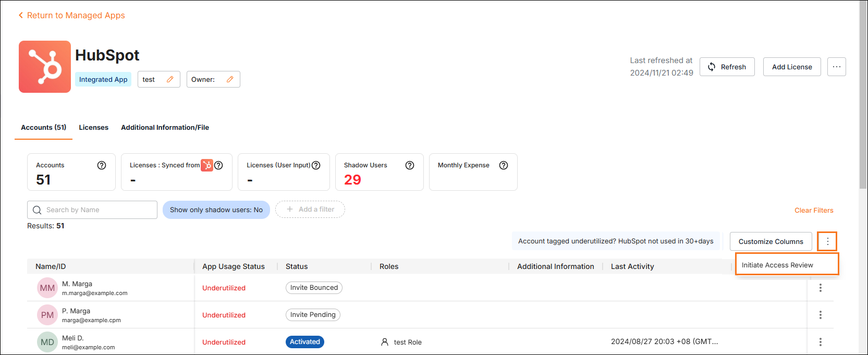Show help for Licenses (User Input) card
This screenshot has height=355, width=868.
tap(316, 165)
